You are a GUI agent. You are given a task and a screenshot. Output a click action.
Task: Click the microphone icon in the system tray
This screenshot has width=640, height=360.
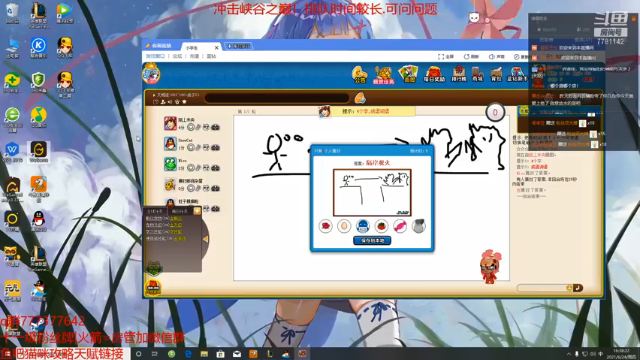point(576,354)
